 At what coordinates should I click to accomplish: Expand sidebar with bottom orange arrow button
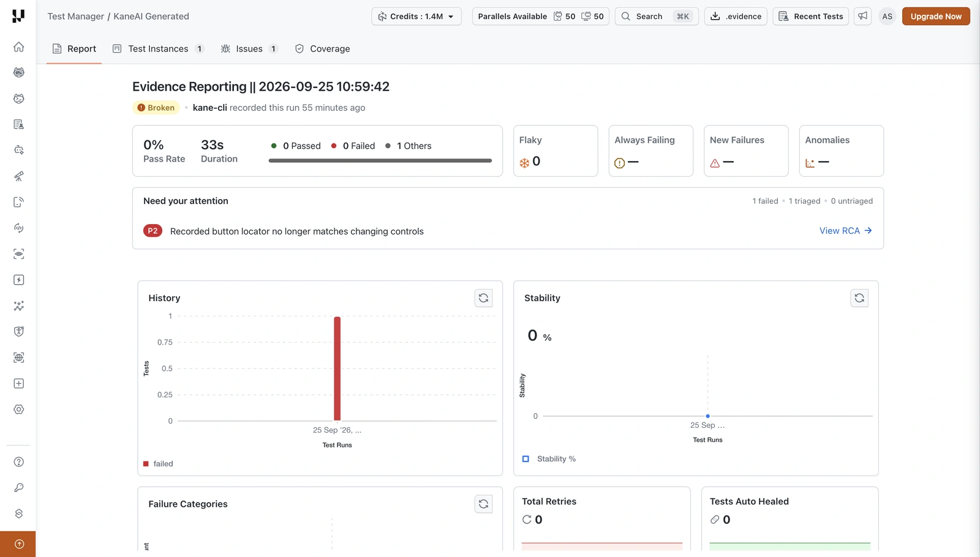[x=18, y=544]
